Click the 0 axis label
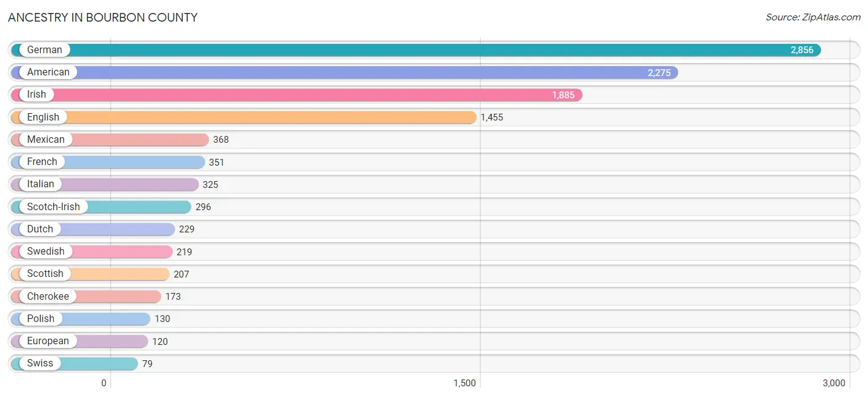This screenshot has height=398, width=868. (x=104, y=383)
